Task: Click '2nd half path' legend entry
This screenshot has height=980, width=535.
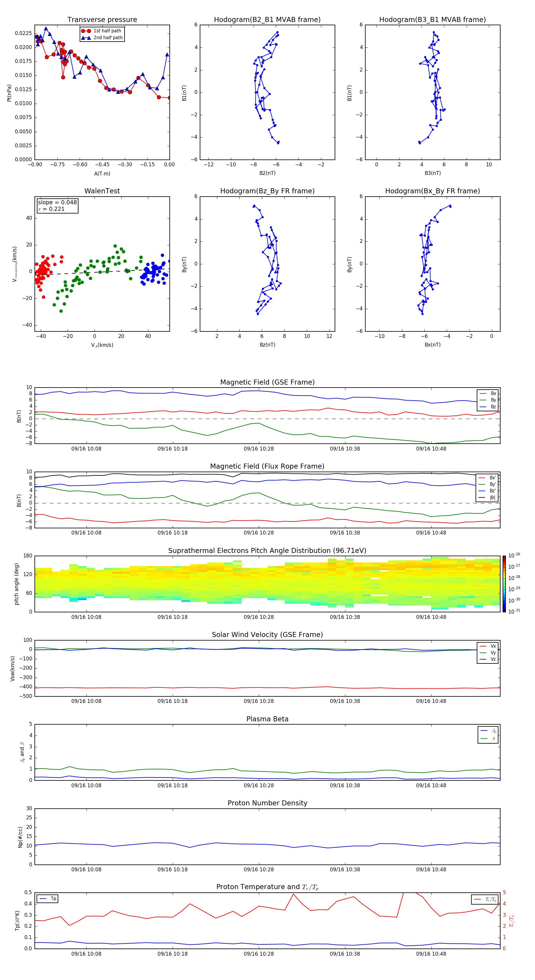Action: pos(102,38)
